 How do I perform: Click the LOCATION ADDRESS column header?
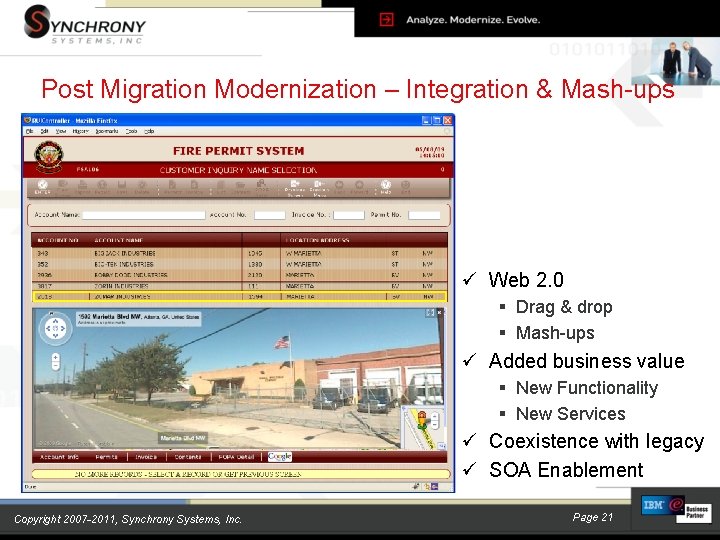pos(317,240)
